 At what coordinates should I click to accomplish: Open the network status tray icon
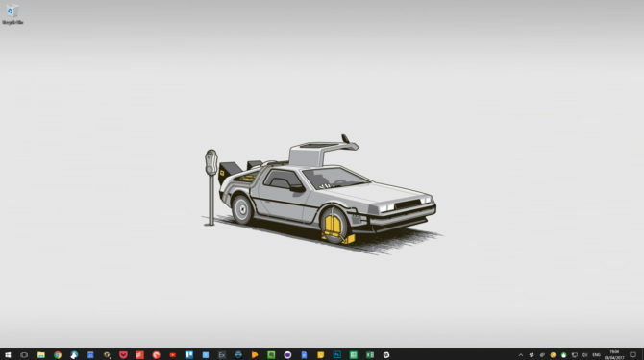[x=574, y=355]
